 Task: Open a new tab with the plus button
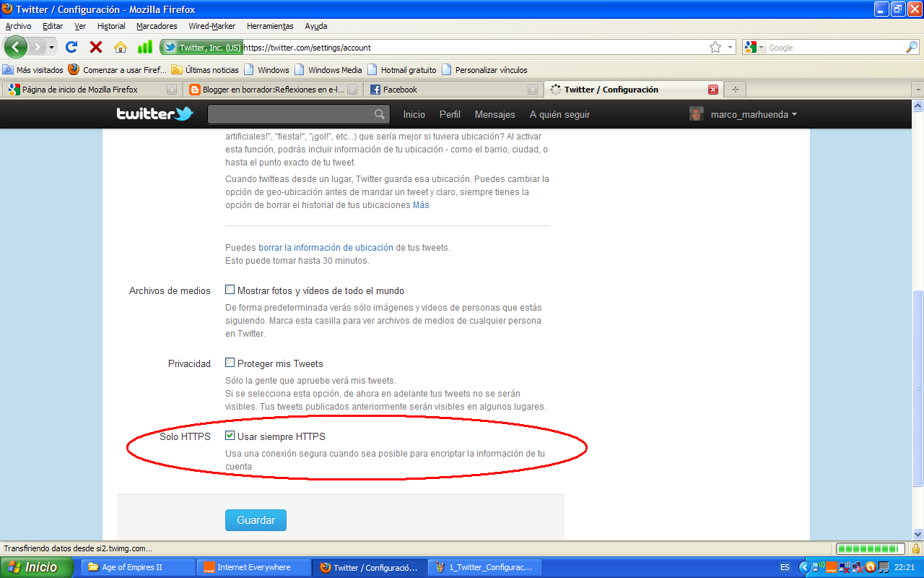(736, 90)
